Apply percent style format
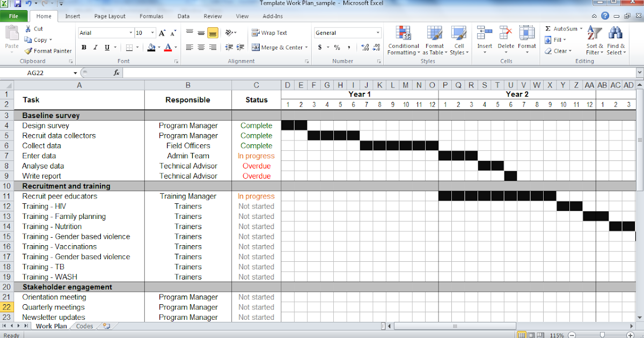 (x=337, y=48)
